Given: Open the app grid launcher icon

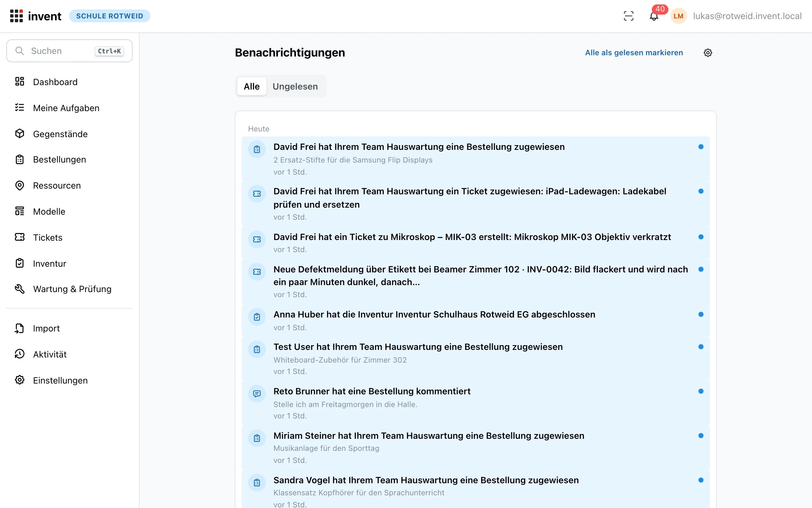Looking at the screenshot, I should coord(16,16).
